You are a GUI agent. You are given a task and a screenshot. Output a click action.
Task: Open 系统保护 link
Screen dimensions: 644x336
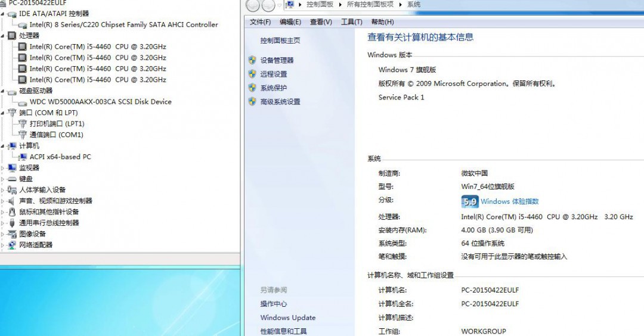tap(274, 88)
